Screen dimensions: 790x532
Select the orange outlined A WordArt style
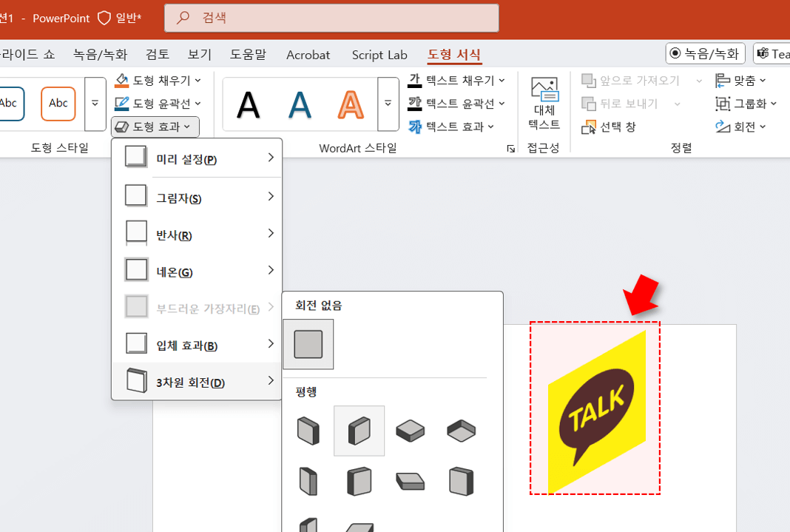pyautogui.click(x=351, y=104)
